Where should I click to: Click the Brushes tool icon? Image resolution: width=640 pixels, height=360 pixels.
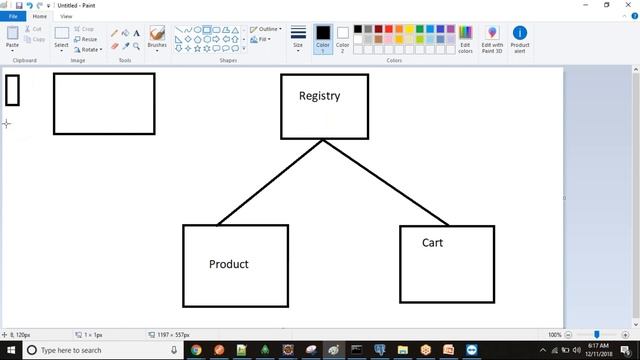[157, 33]
